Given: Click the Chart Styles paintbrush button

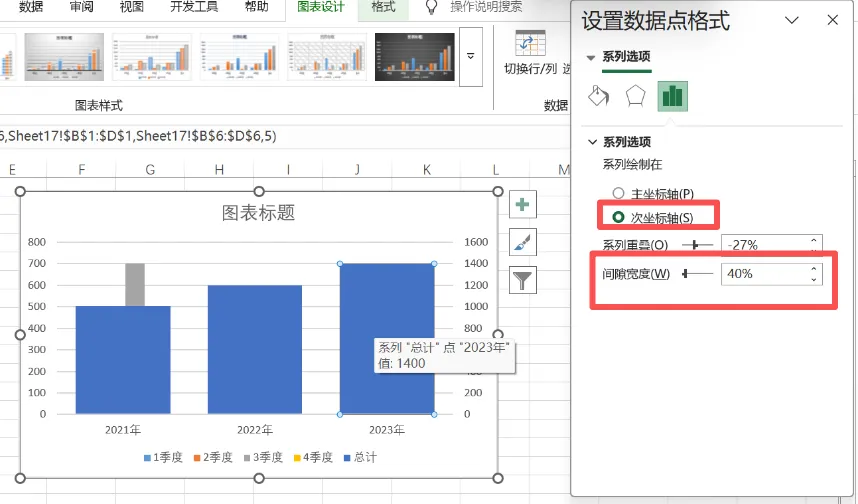Looking at the screenshot, I should (523, 242).
